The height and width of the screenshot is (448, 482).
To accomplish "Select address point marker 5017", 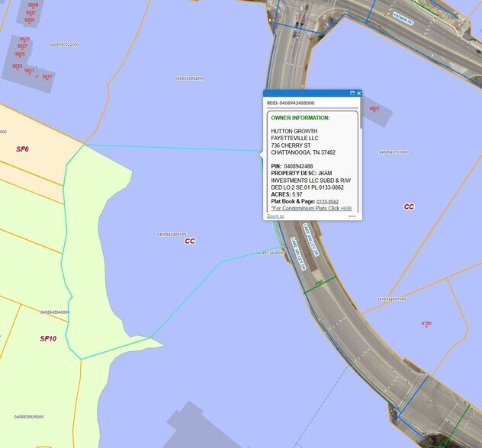I will point(47,77).
